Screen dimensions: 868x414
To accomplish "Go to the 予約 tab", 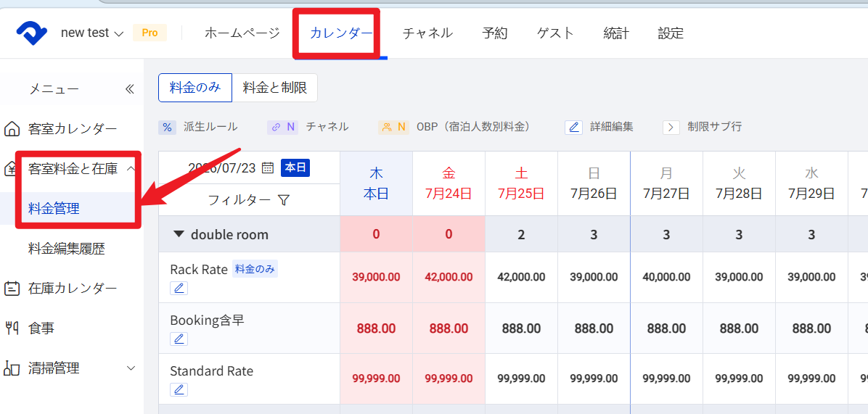I will 495,33.
